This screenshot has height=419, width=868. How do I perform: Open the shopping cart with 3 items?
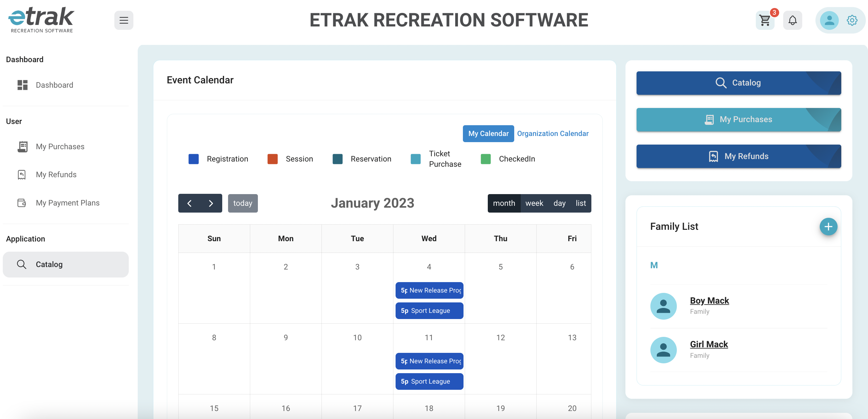(765, 20)
